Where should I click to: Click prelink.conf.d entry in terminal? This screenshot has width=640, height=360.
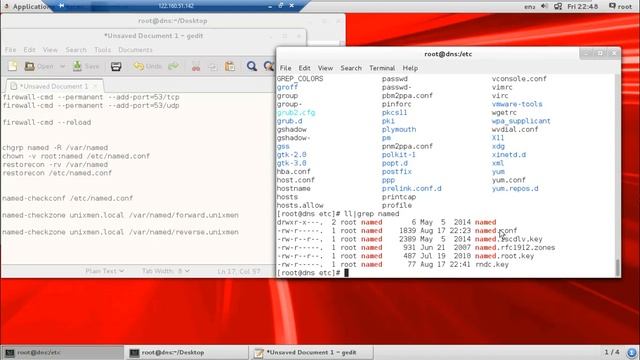click(412, 189)
